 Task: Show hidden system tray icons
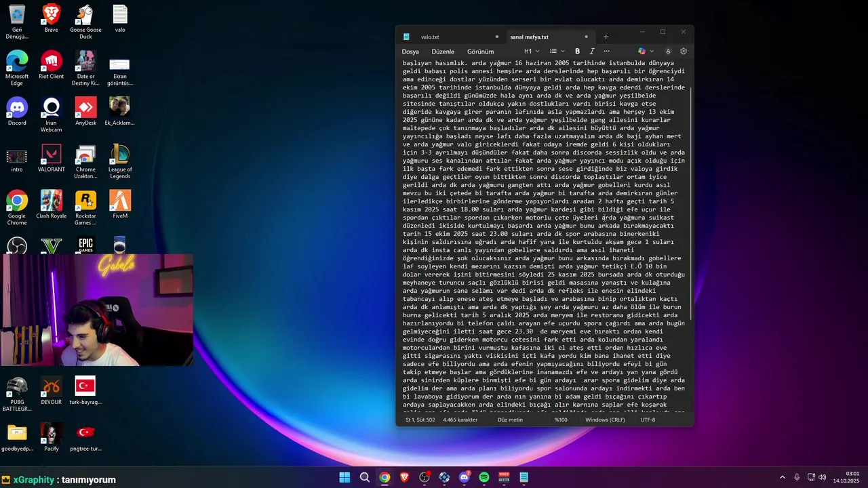point(782,477)
